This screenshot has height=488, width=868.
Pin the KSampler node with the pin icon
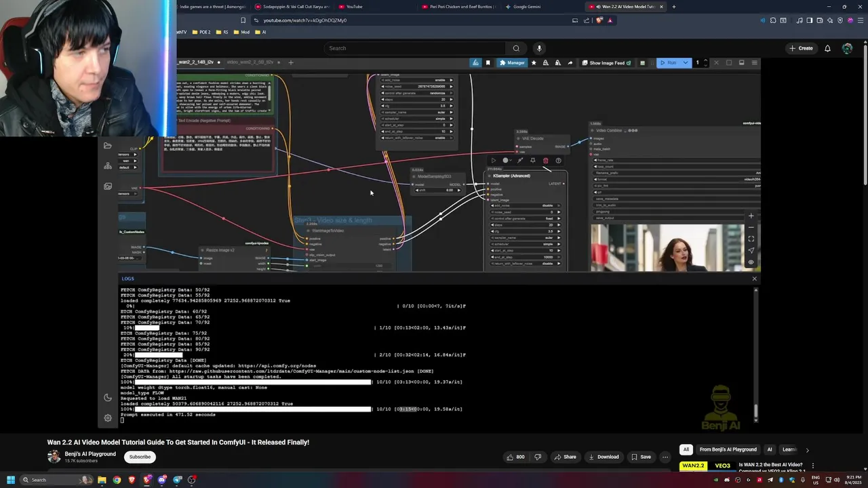(x=533, y=161)
